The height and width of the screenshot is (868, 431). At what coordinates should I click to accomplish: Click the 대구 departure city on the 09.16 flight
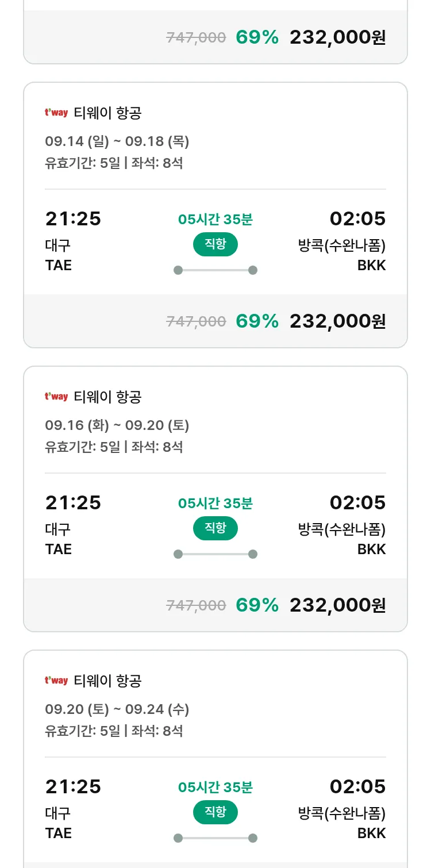tap(58, 529)
